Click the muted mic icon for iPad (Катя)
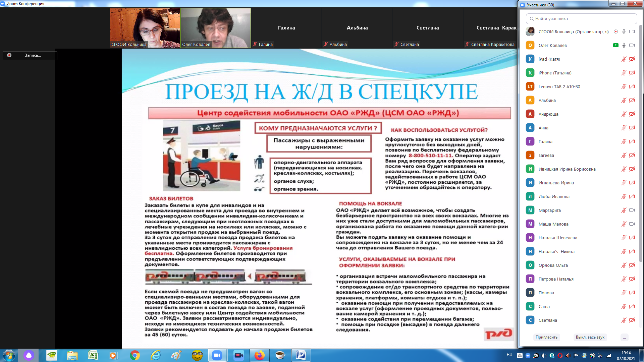This screenshot has height=362, width=644. 624,59
